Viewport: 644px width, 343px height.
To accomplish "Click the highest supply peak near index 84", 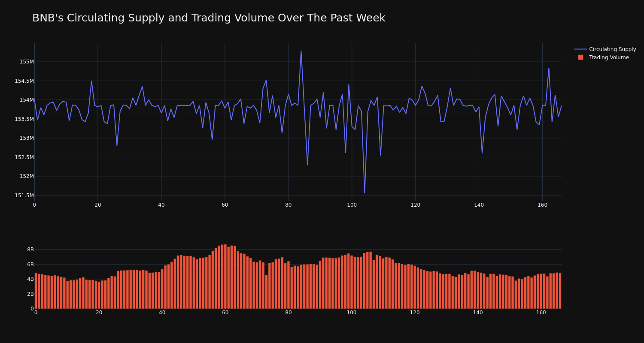I will tap(301, 51).
